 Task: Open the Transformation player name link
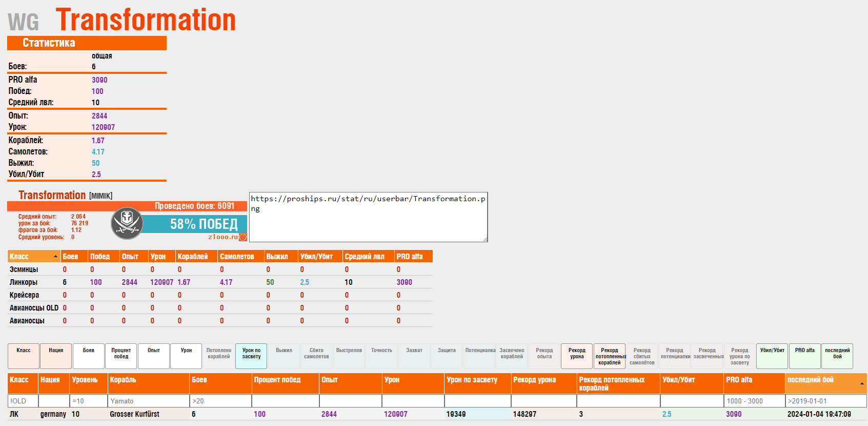(x=52, y=196)
